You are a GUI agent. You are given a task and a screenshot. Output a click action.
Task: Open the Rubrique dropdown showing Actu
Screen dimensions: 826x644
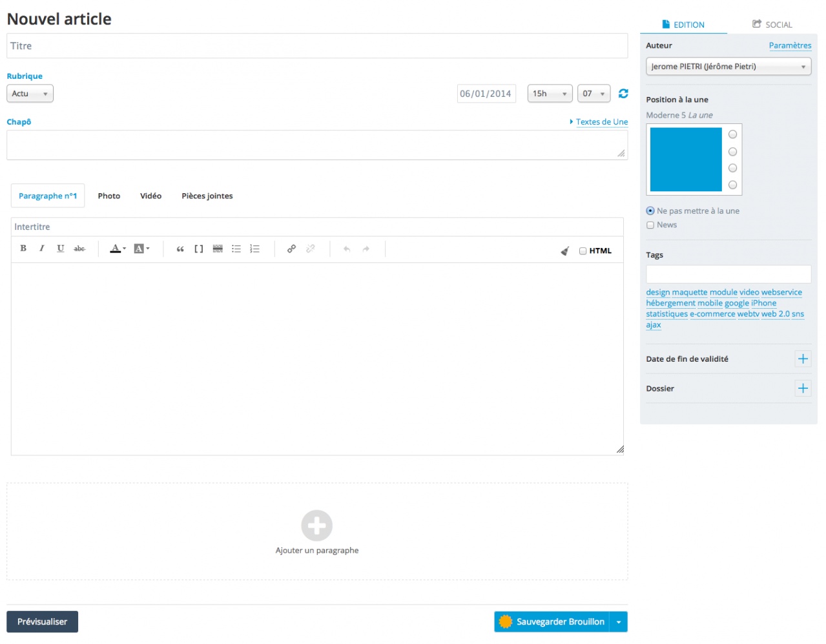click(30, 94)
